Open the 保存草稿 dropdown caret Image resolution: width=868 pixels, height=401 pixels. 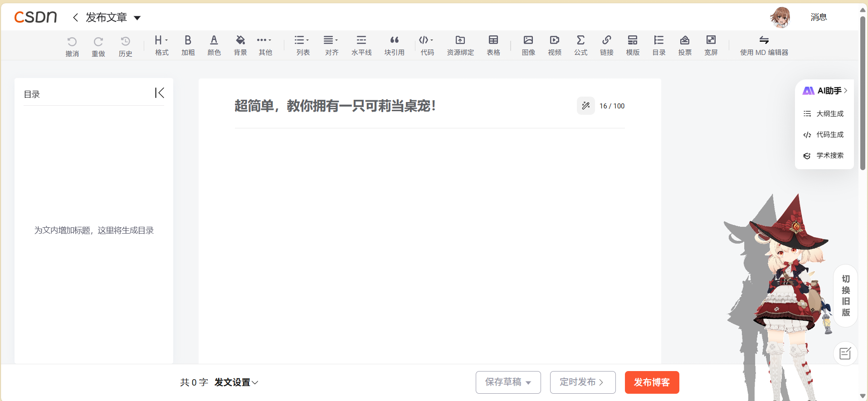[528, 383]
